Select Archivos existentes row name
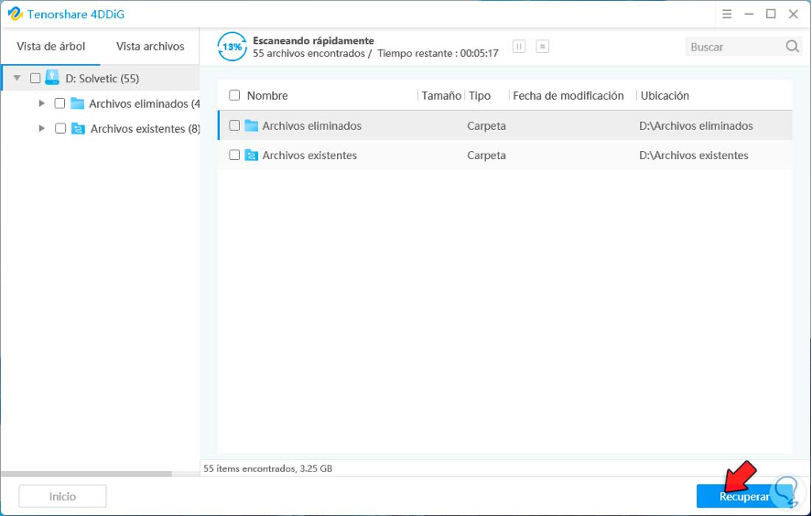The height and width of the screenshot is (516, 812). [309, 156]
